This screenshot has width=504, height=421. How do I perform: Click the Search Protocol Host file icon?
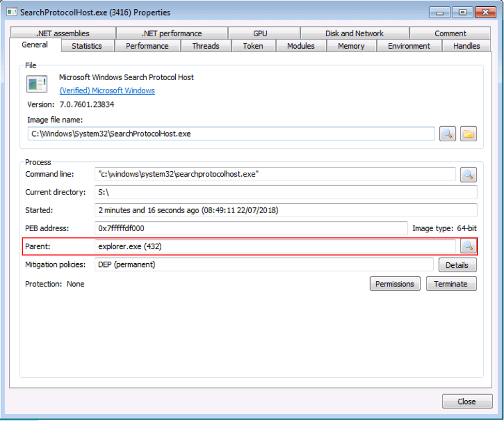coord(37,84)
